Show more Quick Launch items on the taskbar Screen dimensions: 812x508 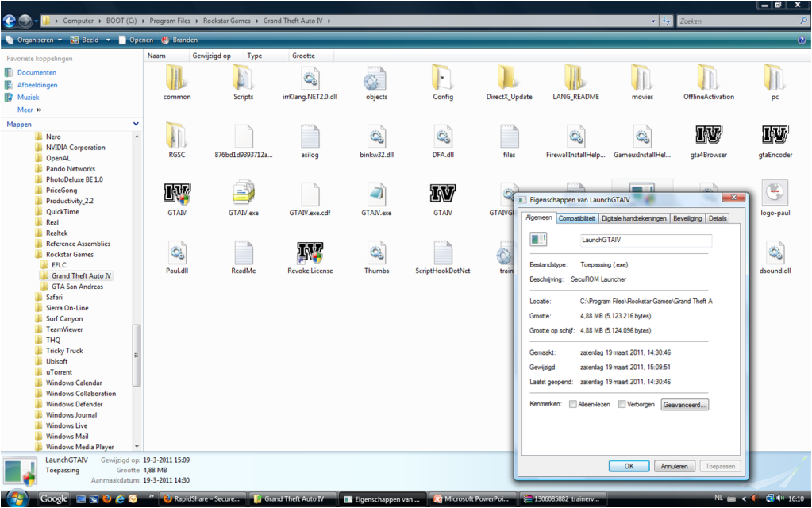(152, 496)
